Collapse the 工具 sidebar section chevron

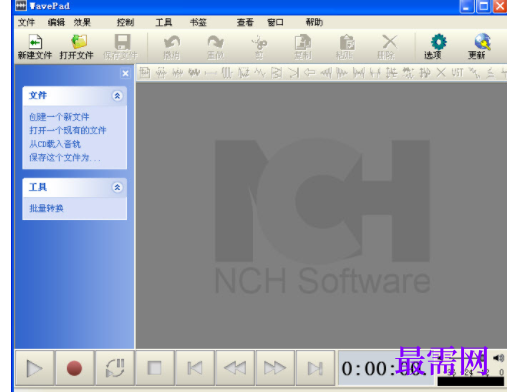point(117,187)
